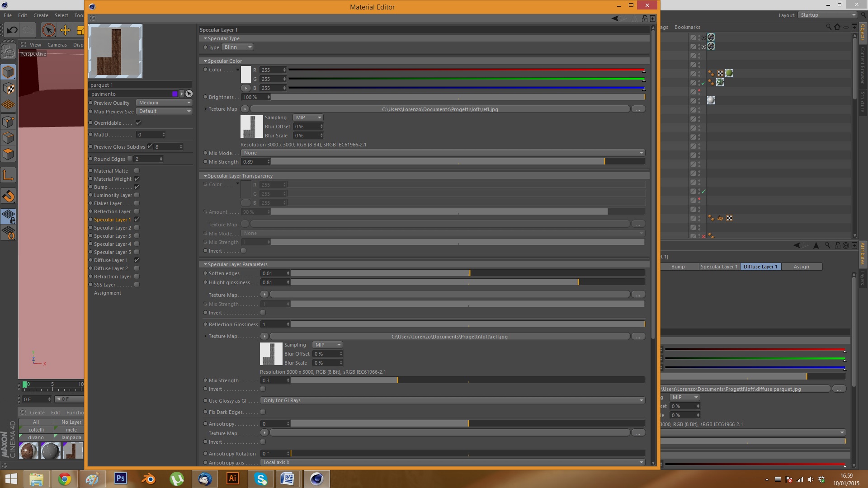Click browse button for Specular Color texture

638,109
